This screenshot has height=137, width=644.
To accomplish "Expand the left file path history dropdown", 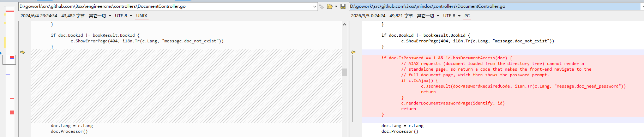I will (314, 6).
